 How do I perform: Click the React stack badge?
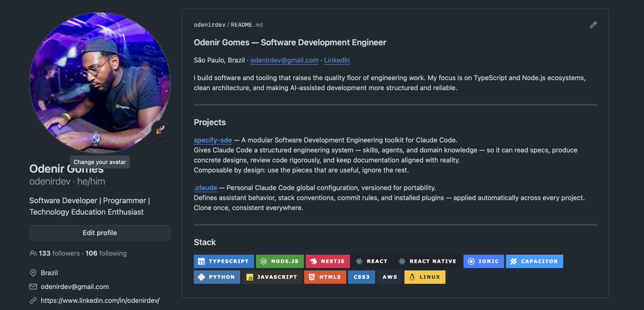(372, 262)
